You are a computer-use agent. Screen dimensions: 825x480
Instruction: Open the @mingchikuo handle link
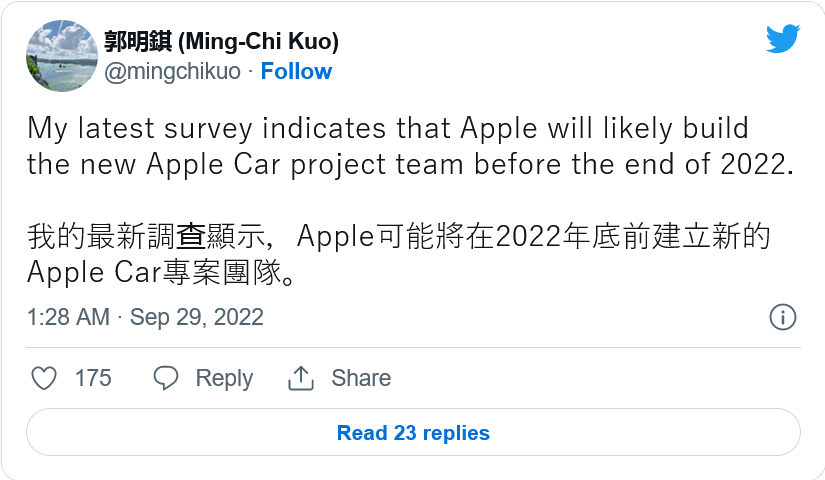(172, 72)
